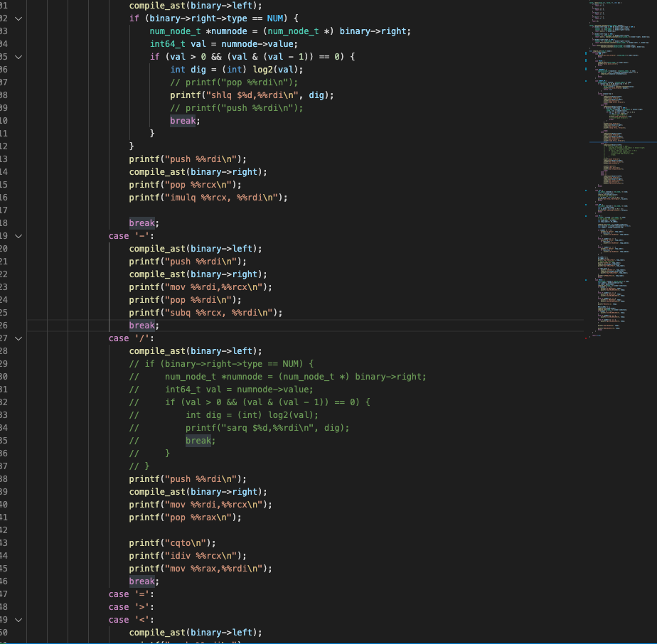Click the case '=' label
Screen dimensions: 657x644
(131, 594)
